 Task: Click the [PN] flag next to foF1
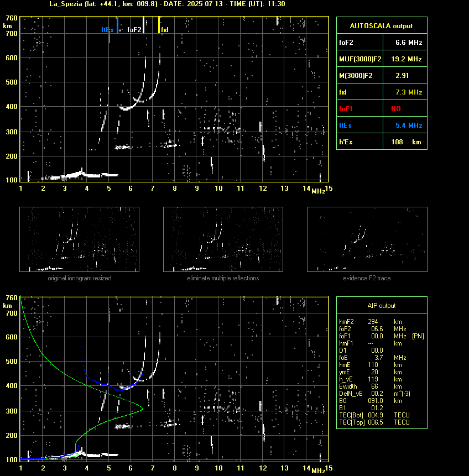point(418,336)
